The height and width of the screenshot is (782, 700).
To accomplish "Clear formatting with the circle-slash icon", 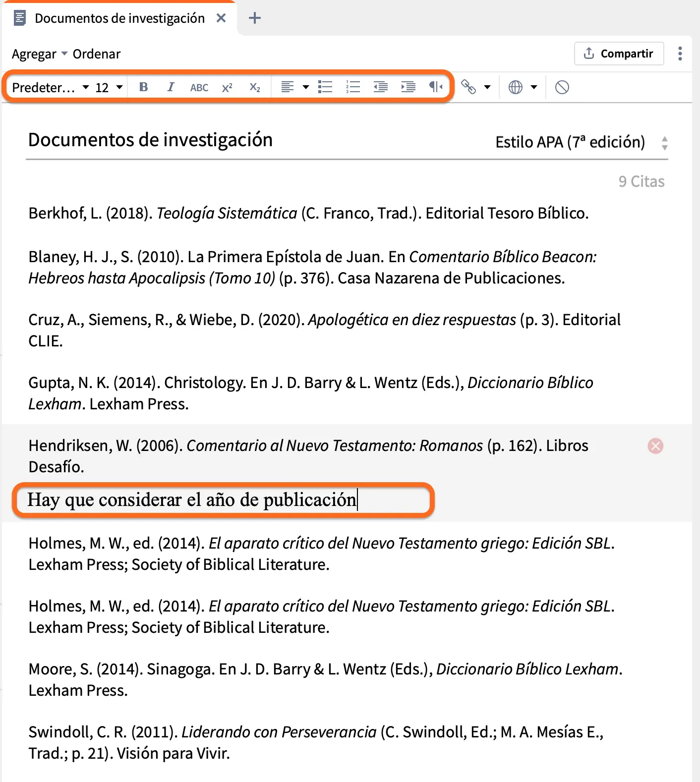I will pos(562,88).
